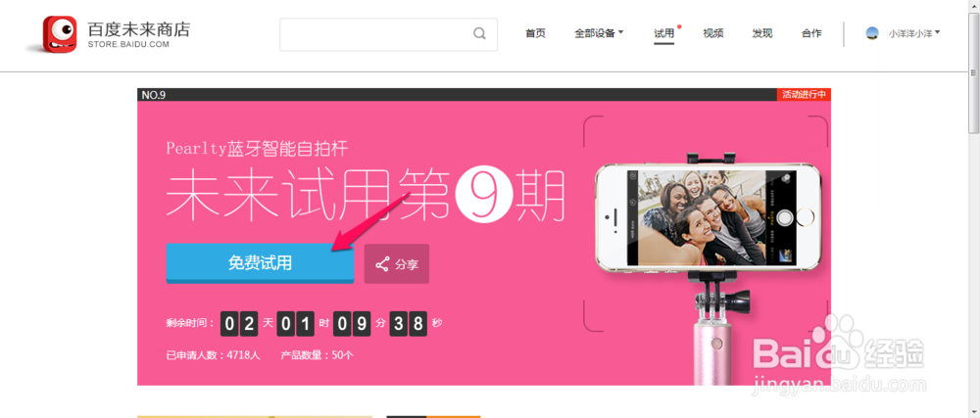This screenshot has width=980, height=418.
Task: Click the 百度未来商店 store title
Action: (138, 28)
